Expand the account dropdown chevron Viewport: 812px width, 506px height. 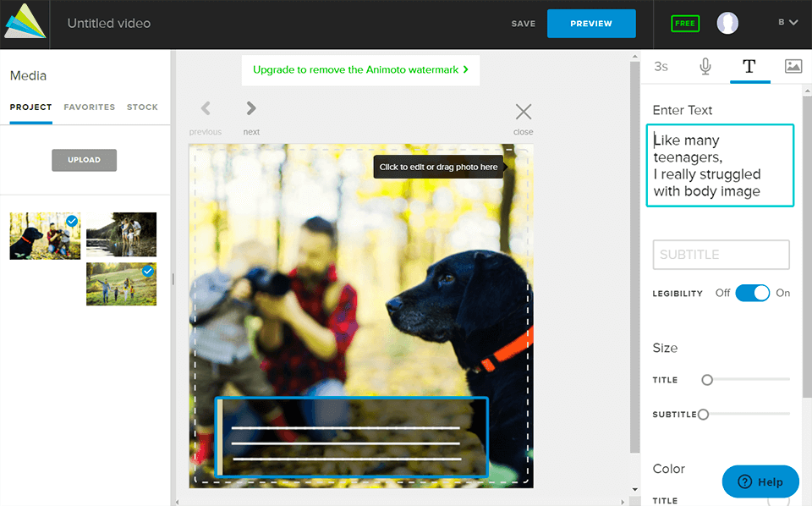793,23
